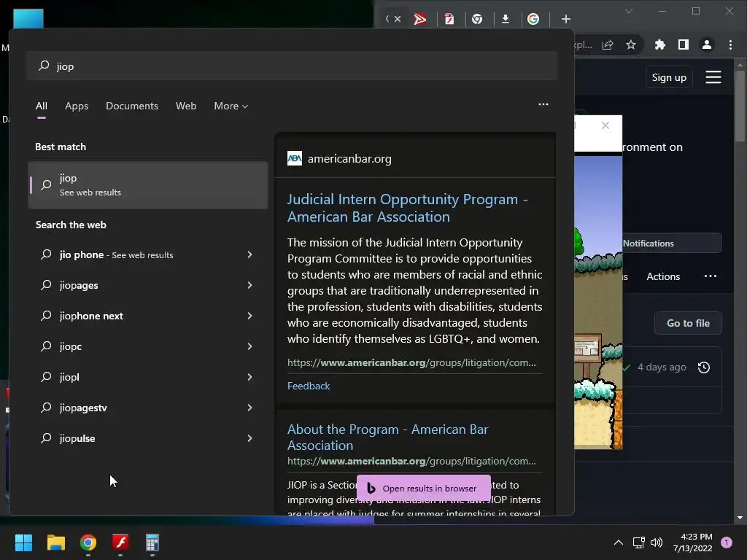
Task: Open the first americanbar.org URL link
Action: tap(411, 363)
